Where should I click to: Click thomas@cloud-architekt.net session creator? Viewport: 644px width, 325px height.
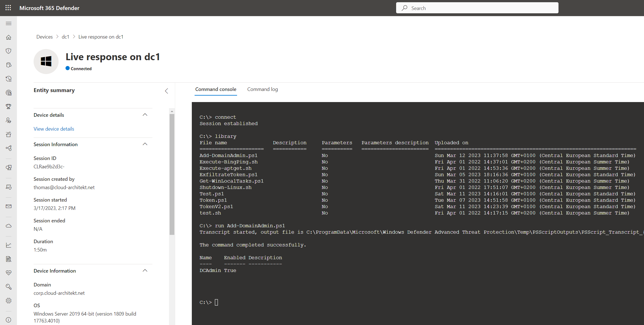64,187
